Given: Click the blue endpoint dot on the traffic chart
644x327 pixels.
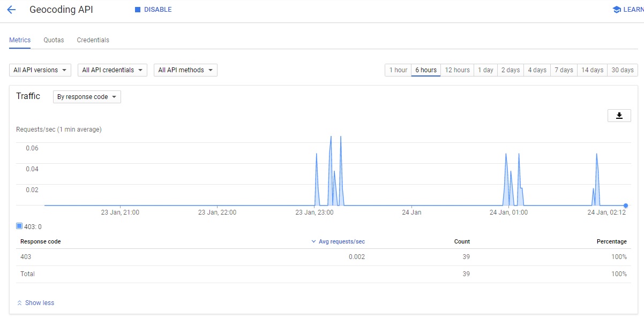Looking at the screenshot, I should coord(625,205).
